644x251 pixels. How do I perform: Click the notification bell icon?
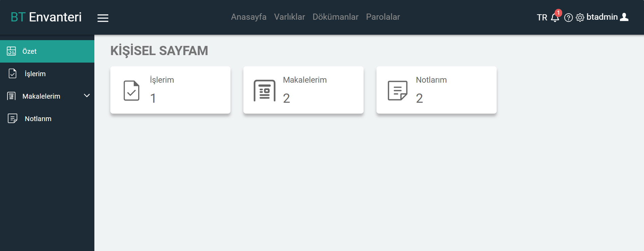point(555,17)
